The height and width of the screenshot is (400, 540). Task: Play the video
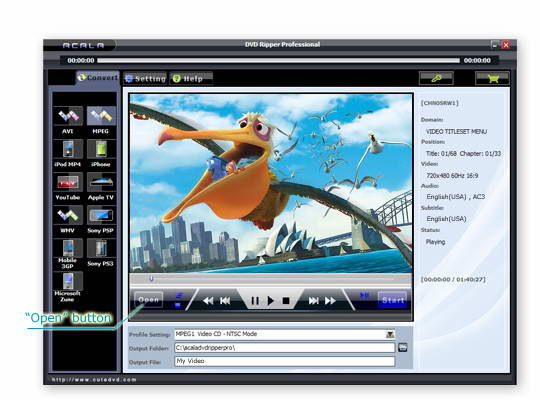[271, 301]
